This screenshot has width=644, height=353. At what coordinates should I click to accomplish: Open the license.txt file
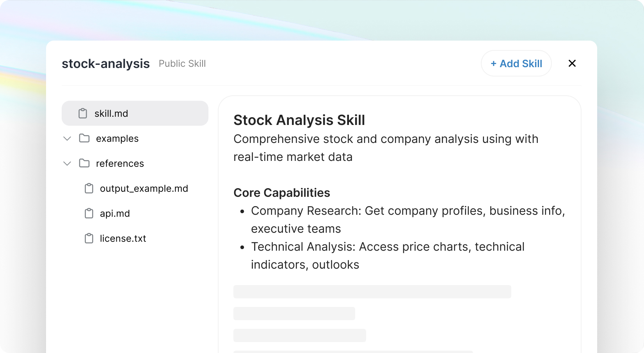[123, 239]
